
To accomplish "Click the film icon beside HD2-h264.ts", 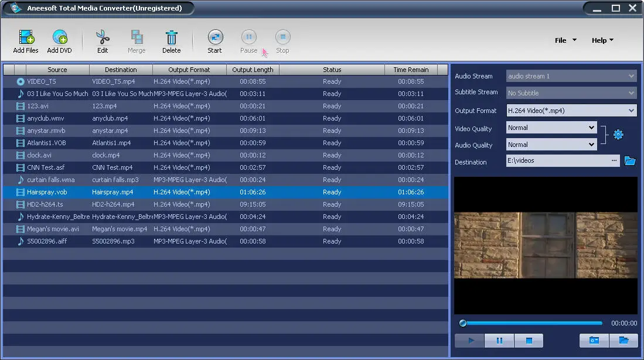I will 20,204.
